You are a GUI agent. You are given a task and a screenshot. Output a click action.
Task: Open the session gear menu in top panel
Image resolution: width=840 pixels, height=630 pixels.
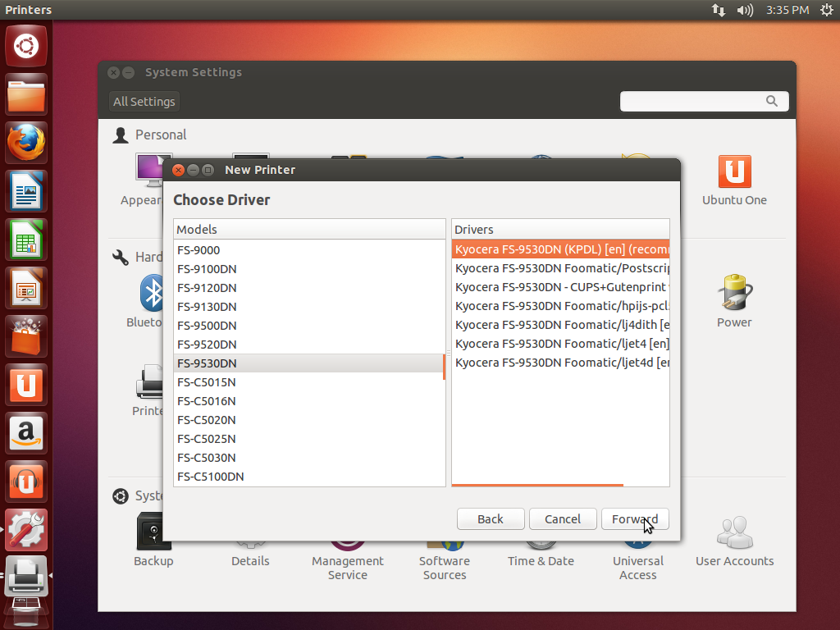click(827, 10)
